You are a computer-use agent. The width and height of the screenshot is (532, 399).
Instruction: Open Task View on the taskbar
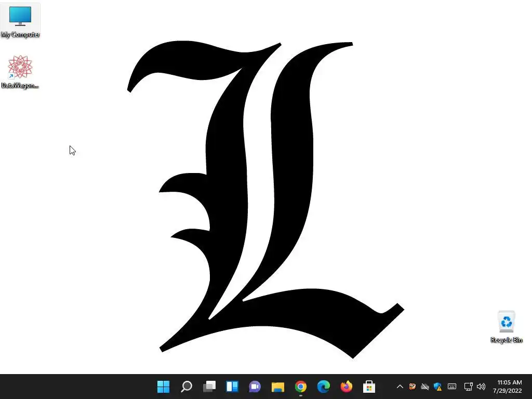tap(209, 387)
